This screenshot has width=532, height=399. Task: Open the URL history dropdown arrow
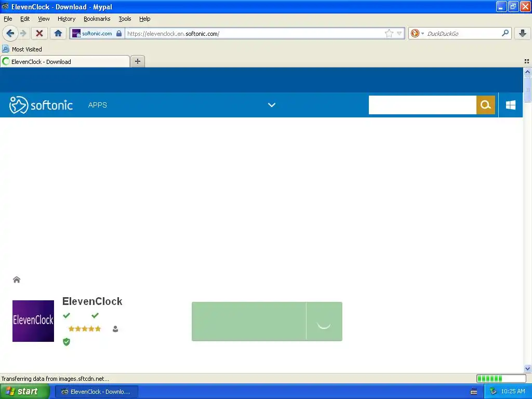click(x=400, y=33)
